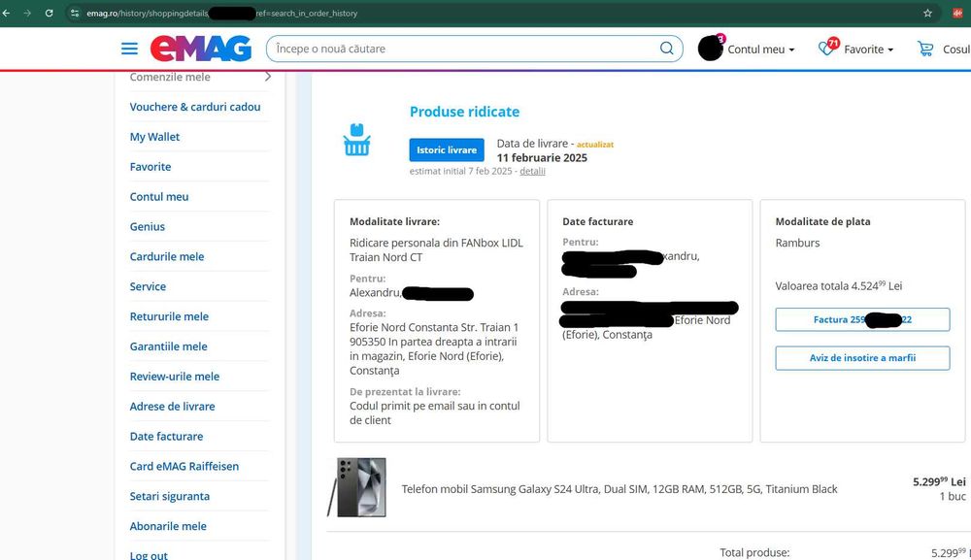Bookmark this page with the star icon

tap(927, 13)
